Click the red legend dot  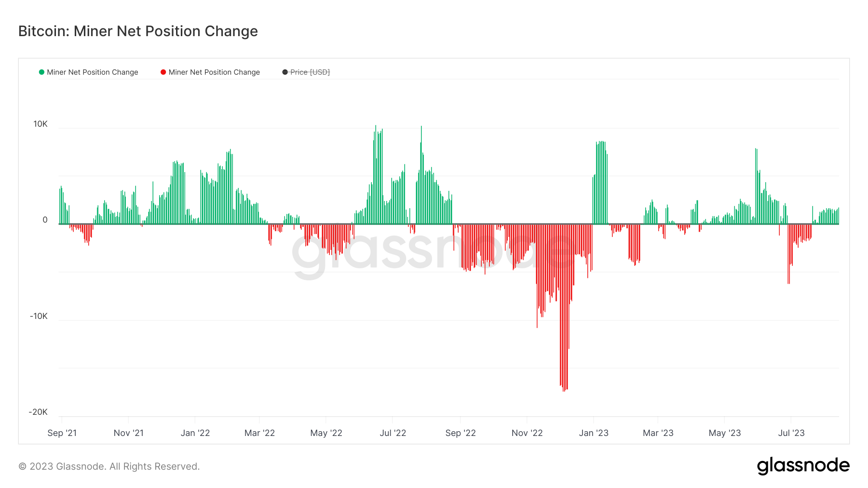163,72
